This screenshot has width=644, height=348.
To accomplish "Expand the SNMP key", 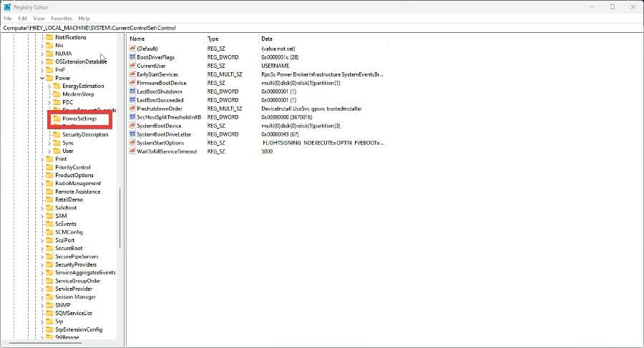I will tap(42, 305).
